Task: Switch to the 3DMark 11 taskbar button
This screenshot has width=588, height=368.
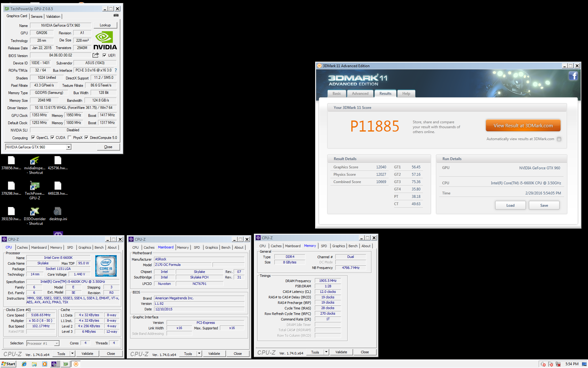Action: [x=76, y=364]
